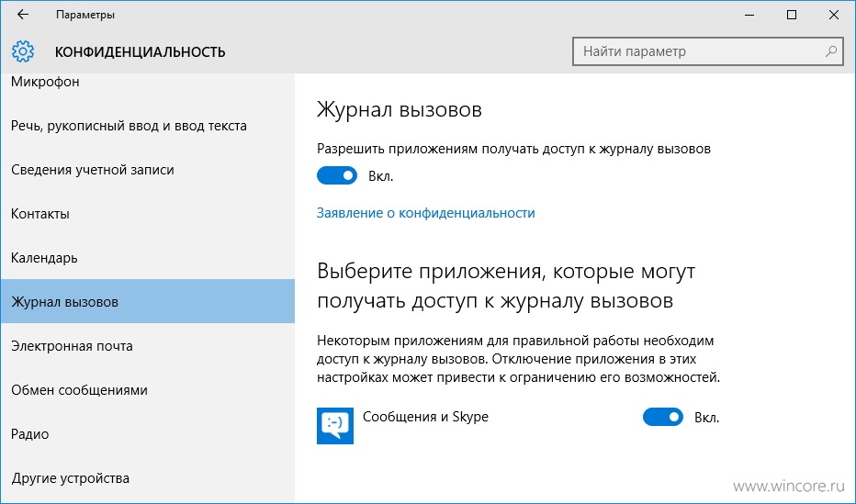Click the back arrow in title bar
The width and height of the screenshot is (856, 504).
click(23, 15)
